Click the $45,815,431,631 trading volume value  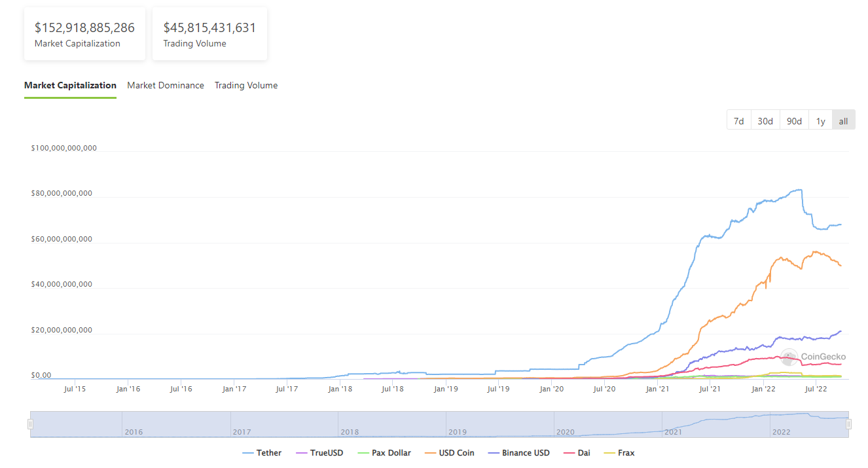click(x=209, y=27)
